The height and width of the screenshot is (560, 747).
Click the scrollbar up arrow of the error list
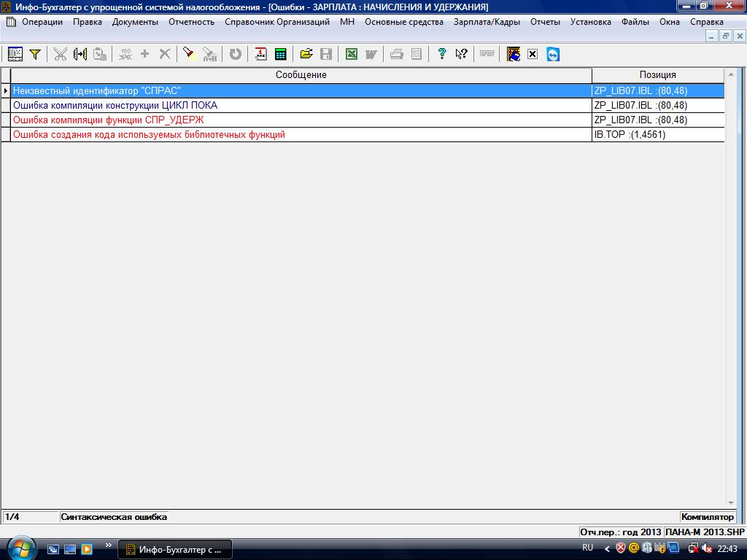pos(731,75)
